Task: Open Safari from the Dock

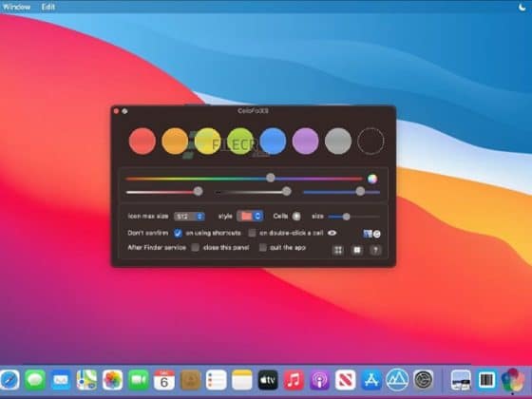Action: coord(9,380)
